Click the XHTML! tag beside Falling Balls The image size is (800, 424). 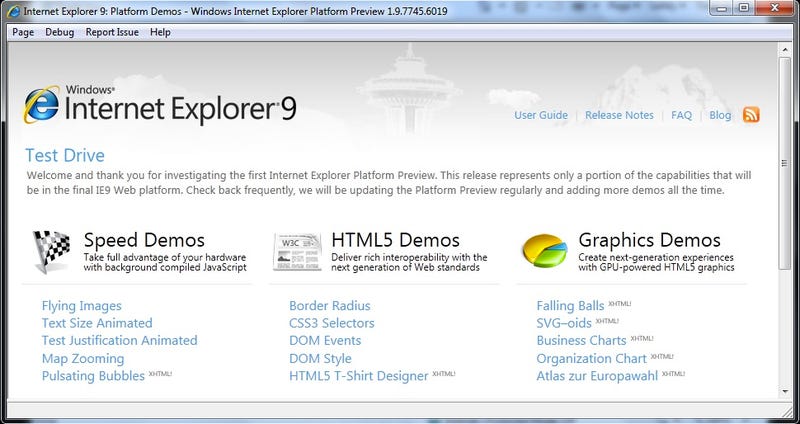pos(619,304)
